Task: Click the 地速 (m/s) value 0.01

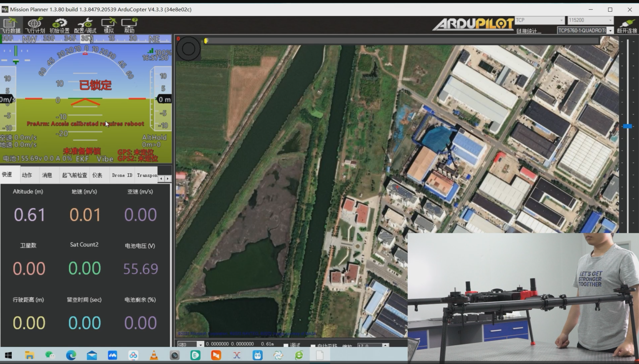Action: point(85,215)
